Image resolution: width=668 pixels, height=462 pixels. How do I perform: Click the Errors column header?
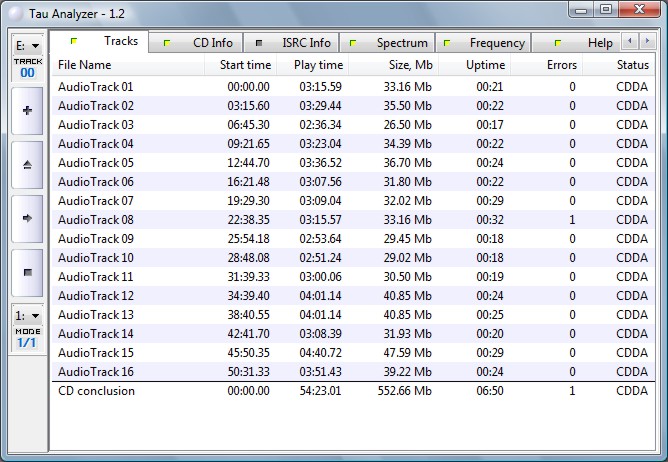point(562,65)
